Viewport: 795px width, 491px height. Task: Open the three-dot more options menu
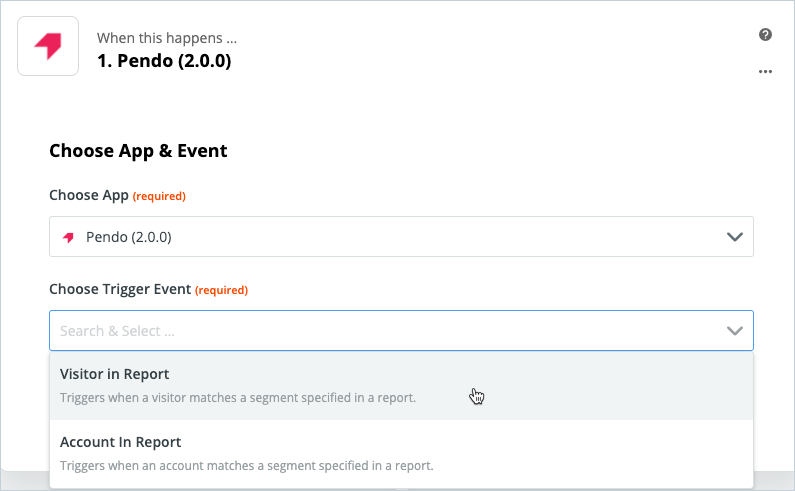coord(765,72)
